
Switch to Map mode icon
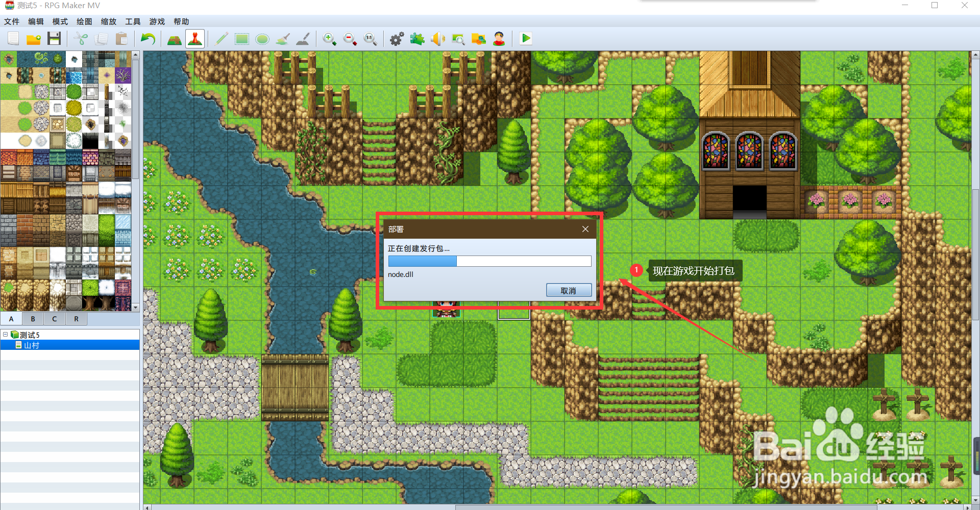175,39
